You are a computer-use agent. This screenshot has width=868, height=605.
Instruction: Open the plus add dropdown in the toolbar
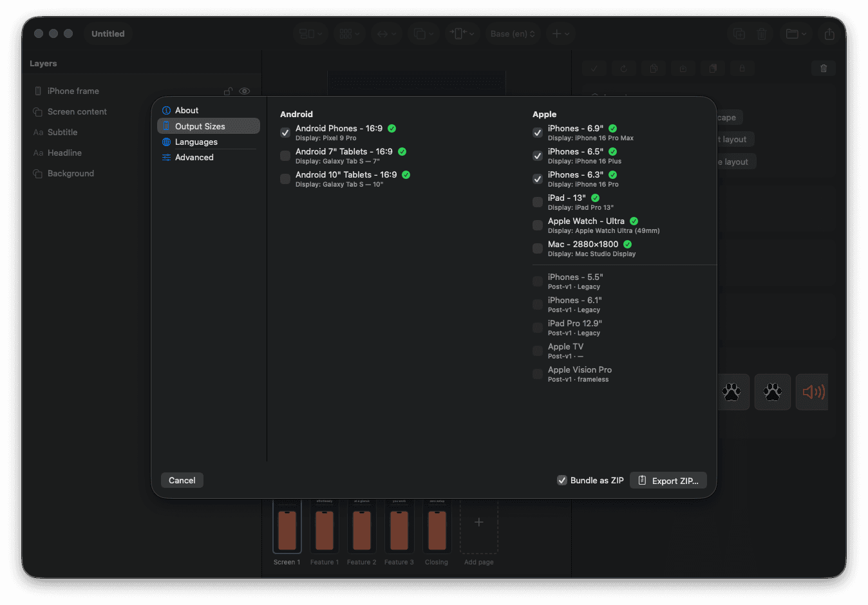pos(560,33)
